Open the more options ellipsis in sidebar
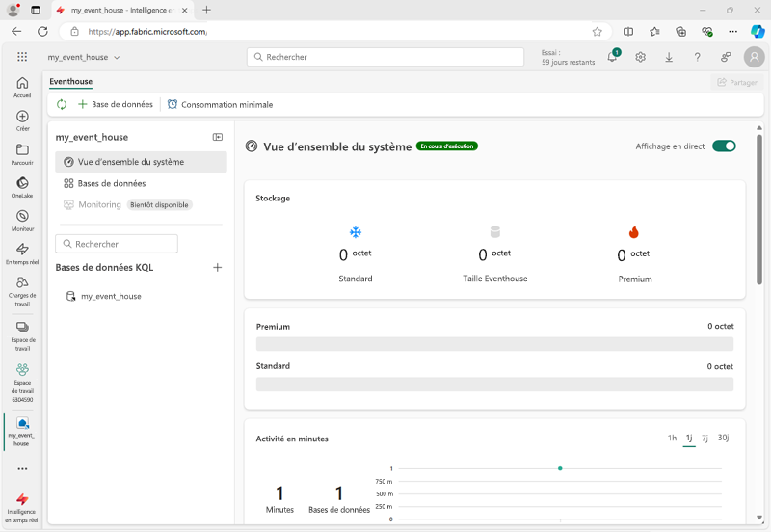The width and height of the screenshot is (771, 532). 22,469
